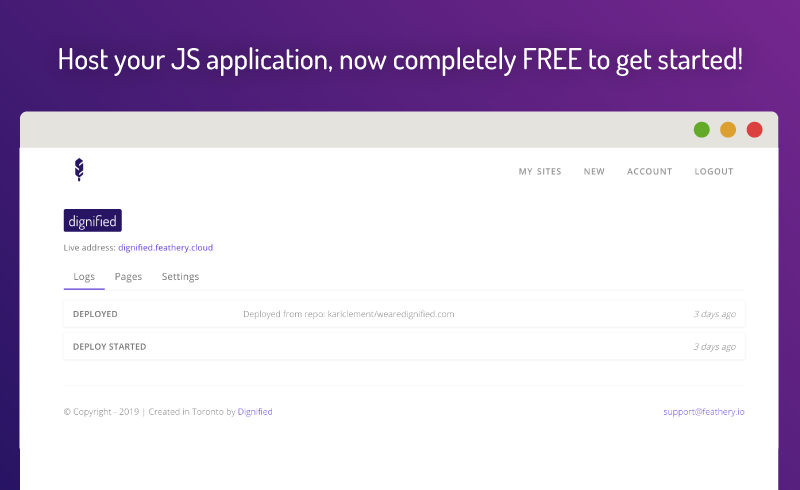Open the ACCOUNT nav item

pyautogui.click(x=649, y=172)
